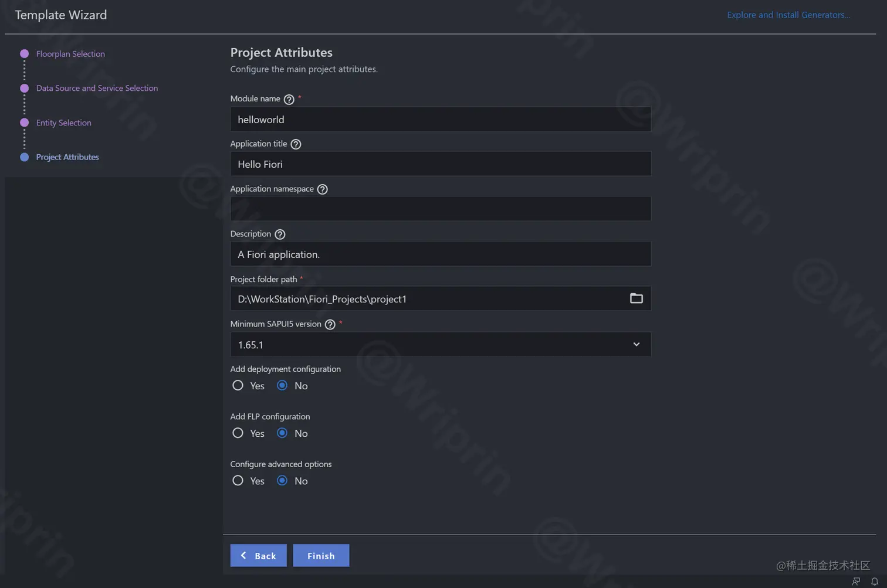Open Explore and Install Generators
This screenshot has width=887, height=588.
click(788, 15)
